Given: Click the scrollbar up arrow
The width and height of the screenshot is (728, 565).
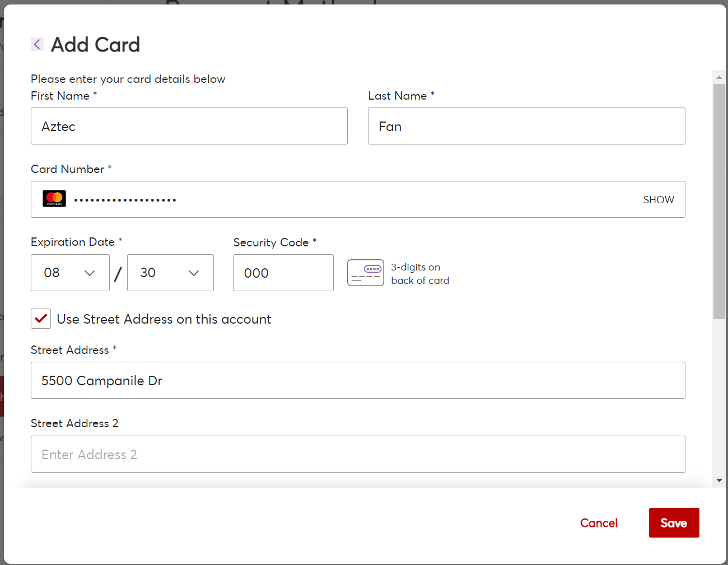Looking at the screenshot, I should point(719,77).
